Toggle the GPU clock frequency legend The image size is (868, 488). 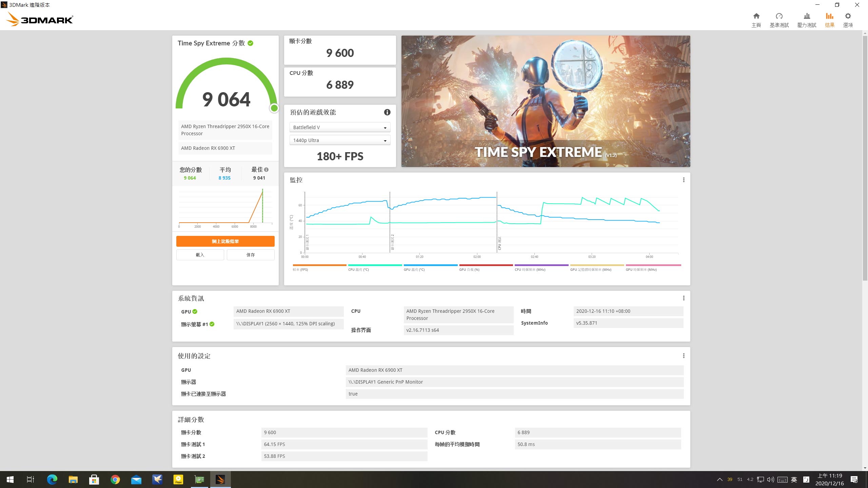(x=653, y=267)
